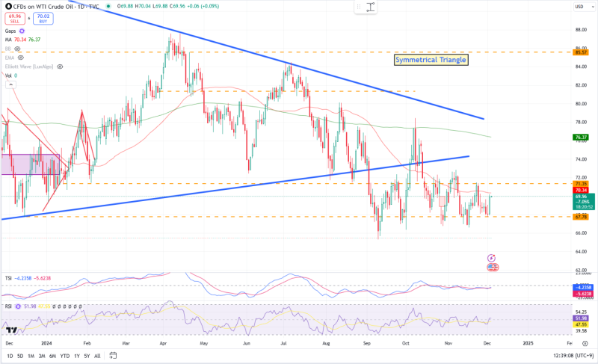Viewport: 598px width, 364px height.
Task: Grab the floating toolbar drag handle
Action: point(359,7)
